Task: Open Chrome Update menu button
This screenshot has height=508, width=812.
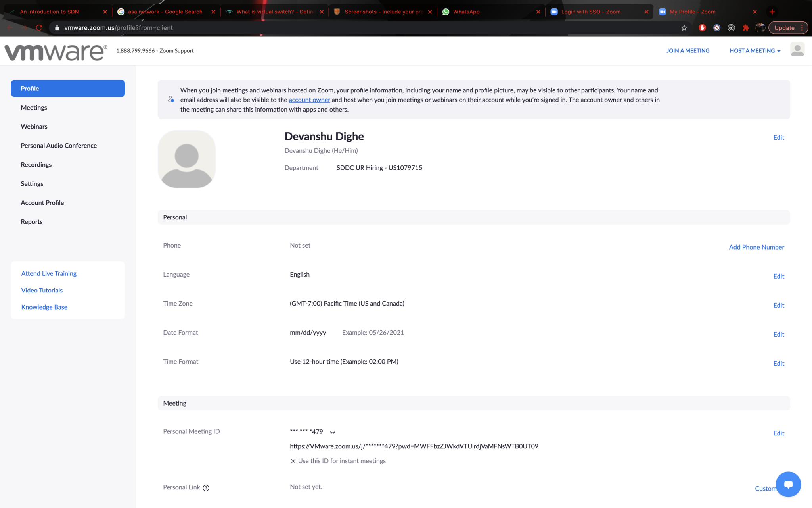Action: [x=788, y=28]
